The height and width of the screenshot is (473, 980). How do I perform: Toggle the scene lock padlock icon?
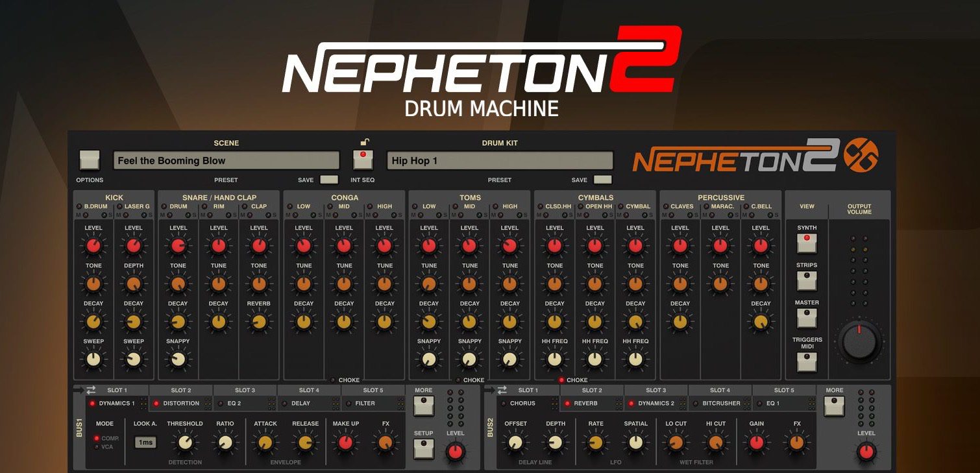pyautogui.click(x=365, y=142)
